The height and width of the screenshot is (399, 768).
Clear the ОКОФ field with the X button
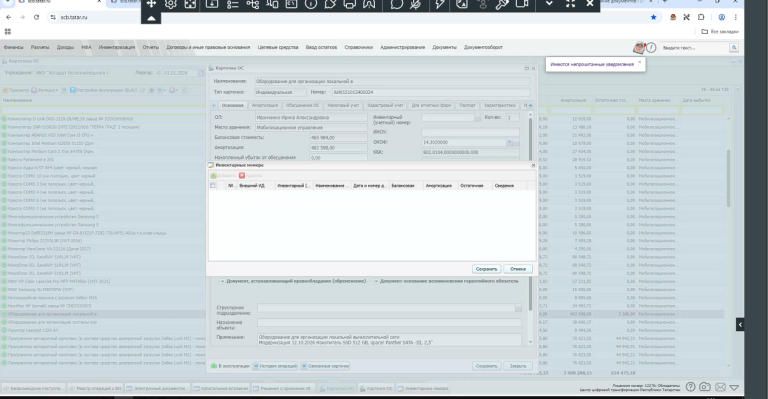pyautogui.click(x=509, y=142)
